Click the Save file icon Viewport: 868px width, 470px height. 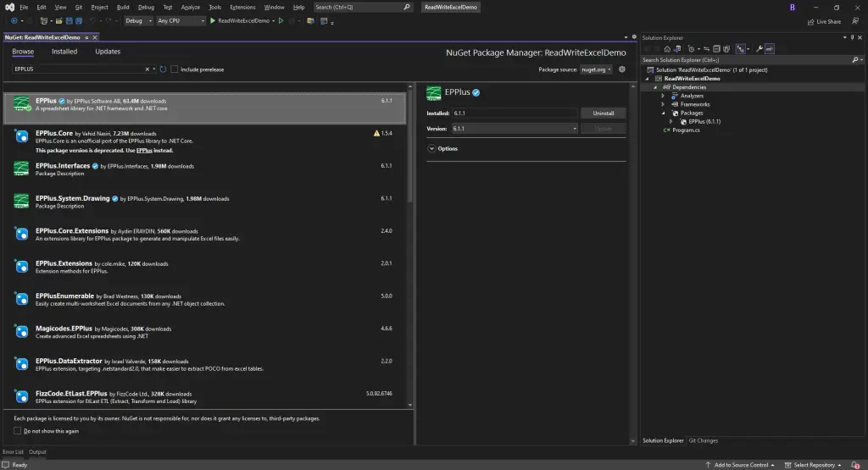click(70, 21)
